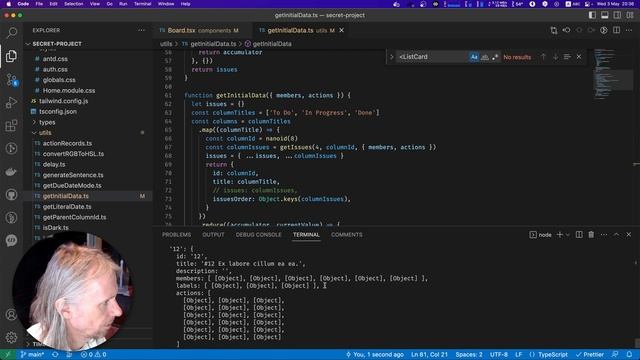Open Run and Debug view
The image size is (640, 360).
[x=11, y=102]
